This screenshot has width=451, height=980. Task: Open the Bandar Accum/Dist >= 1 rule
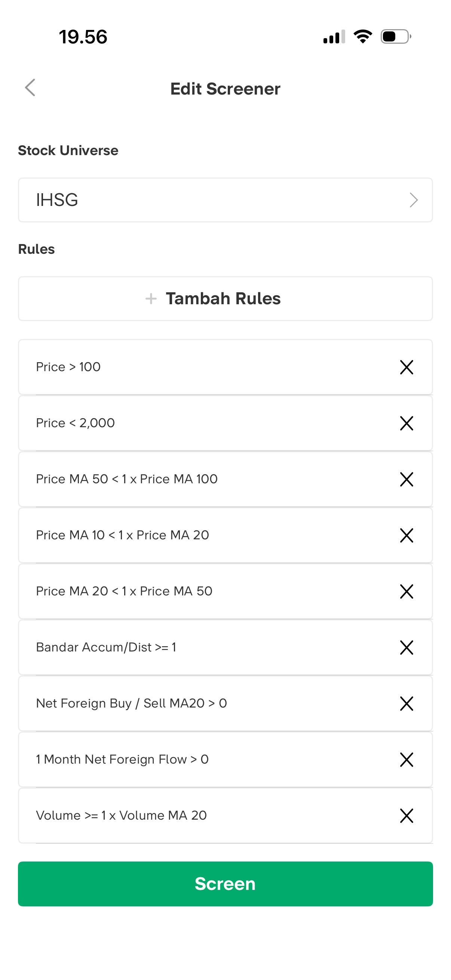(106, 647)
